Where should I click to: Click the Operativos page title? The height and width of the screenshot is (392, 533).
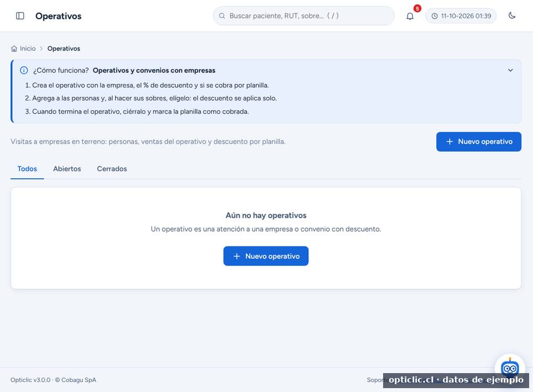point(58,16)
